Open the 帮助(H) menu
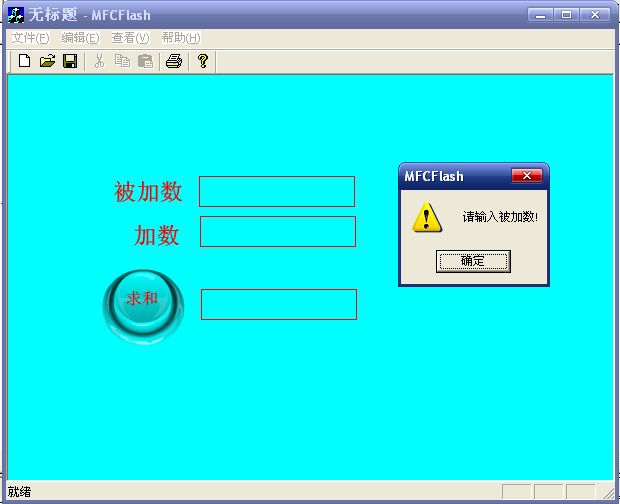This screenshot has height=504, width=620. tap(181, 38)
